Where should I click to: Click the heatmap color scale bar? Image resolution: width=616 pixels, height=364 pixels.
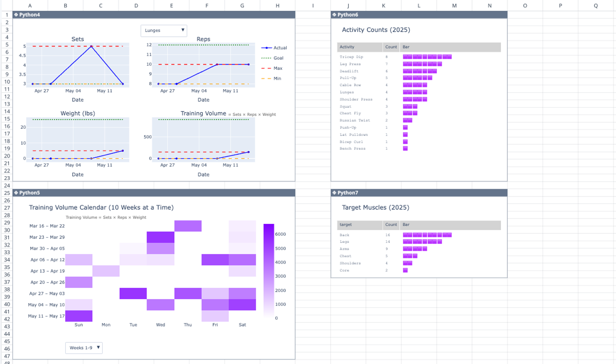[269, 271]
